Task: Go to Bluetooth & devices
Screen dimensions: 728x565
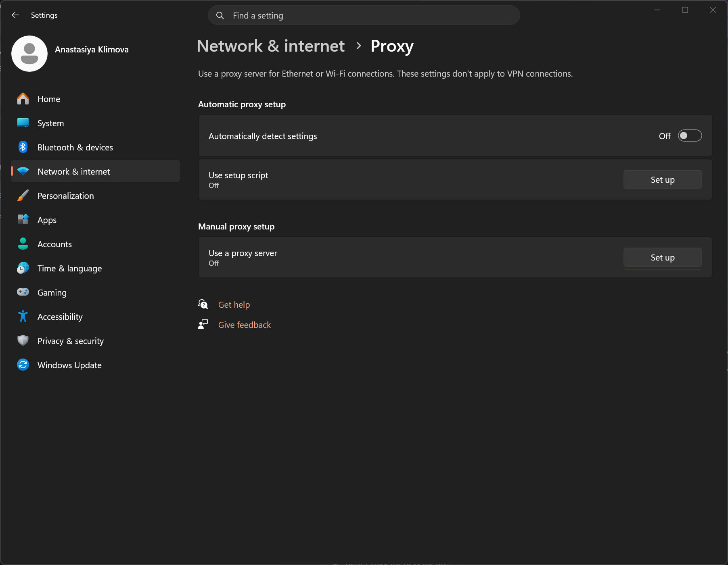Action: [96, 147]
